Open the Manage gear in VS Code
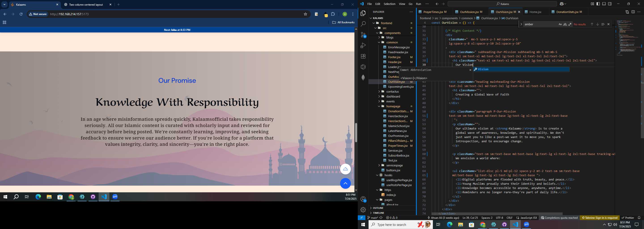This screenshot has height=229, width=644. pyautogui.click(x=363, y=210)
